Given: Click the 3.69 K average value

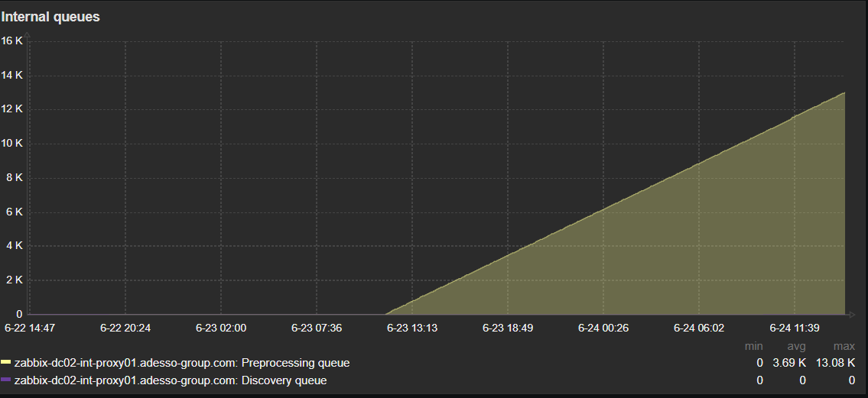Looking at the screenshot, I should (x=789, y=363).
